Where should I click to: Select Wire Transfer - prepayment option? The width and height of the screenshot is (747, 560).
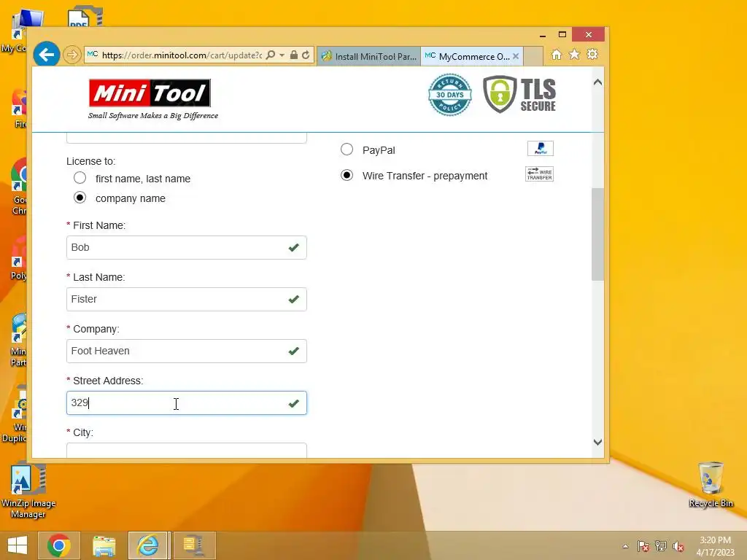(x=347, y=175)
